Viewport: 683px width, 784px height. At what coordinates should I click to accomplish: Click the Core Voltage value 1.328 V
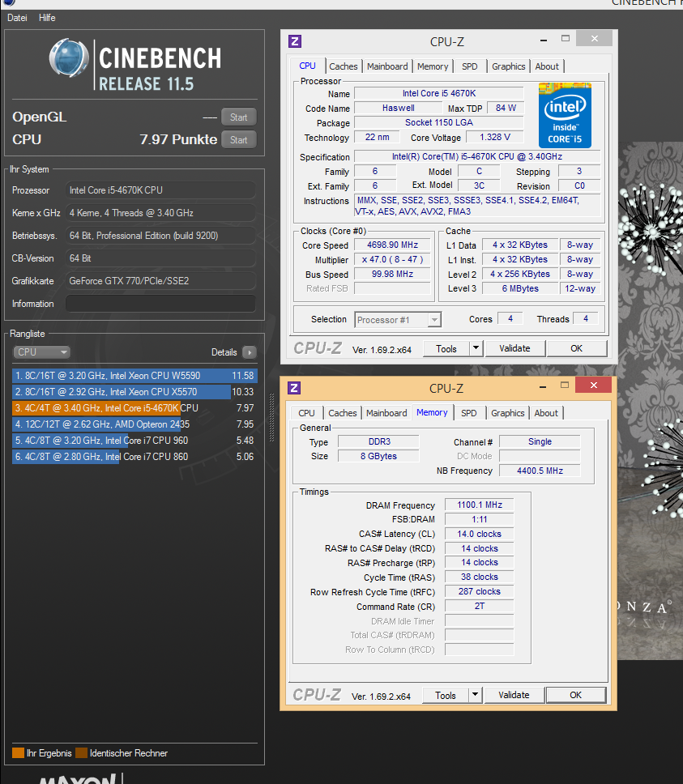click(495, 137)
